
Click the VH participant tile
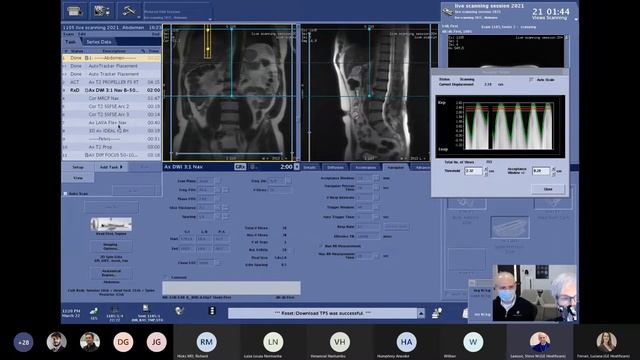click(340, 342)
